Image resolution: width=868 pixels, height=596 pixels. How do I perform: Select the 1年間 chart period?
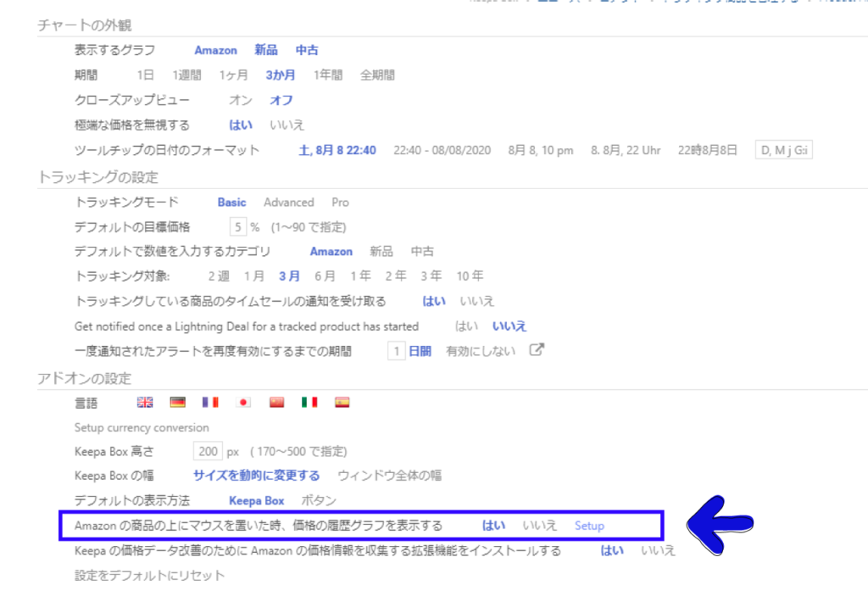[x=328, y=75]
